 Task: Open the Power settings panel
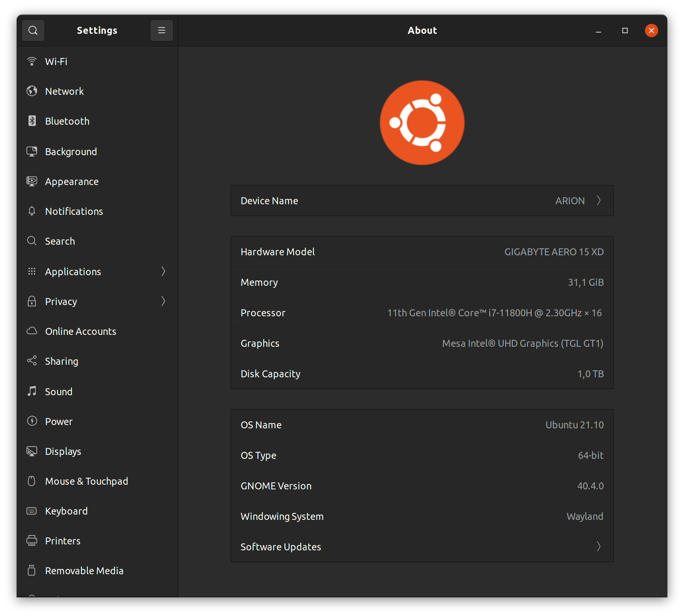(x=59, y=421)
